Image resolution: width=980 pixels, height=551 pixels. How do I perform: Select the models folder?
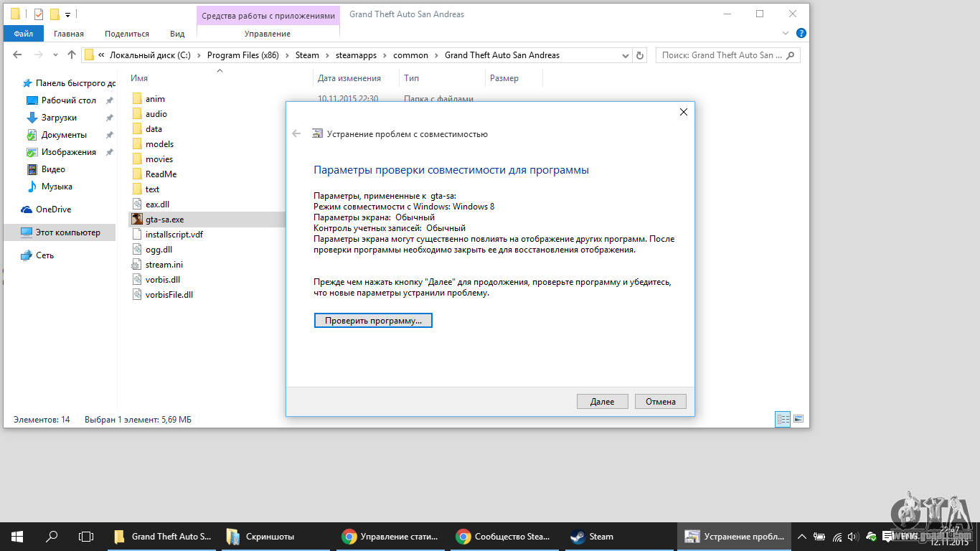[159, 144]
